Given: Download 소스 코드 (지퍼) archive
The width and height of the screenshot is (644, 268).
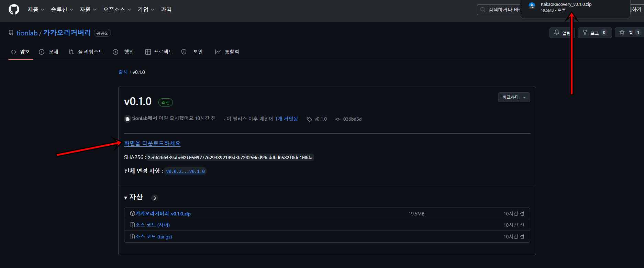Looking at the screenshot, I should [153, 225].
